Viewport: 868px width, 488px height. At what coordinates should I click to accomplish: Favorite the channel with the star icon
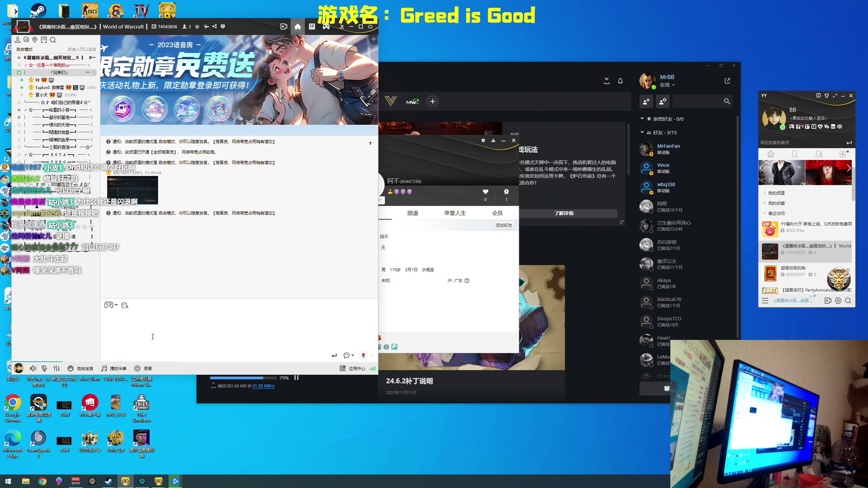point(197,26)
